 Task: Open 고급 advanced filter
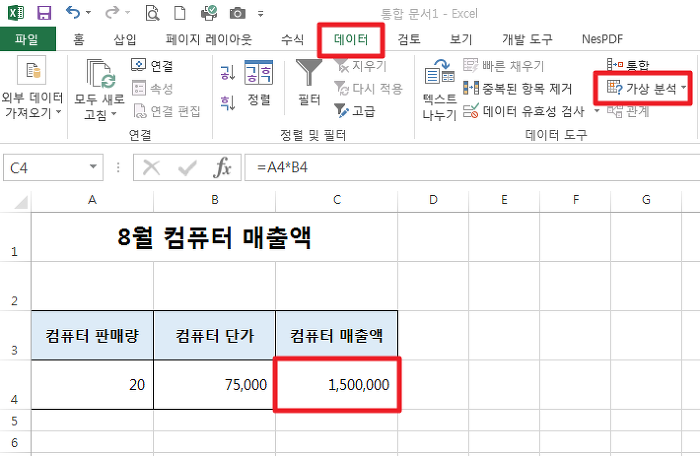pyautogui.click(x=354, y=111)
